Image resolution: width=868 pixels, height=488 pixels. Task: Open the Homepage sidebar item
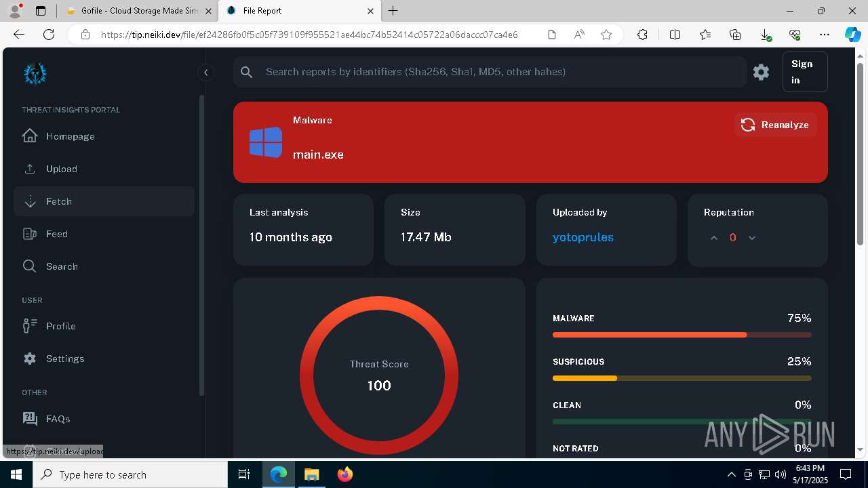pyautogui.click(x=104, y=136)
